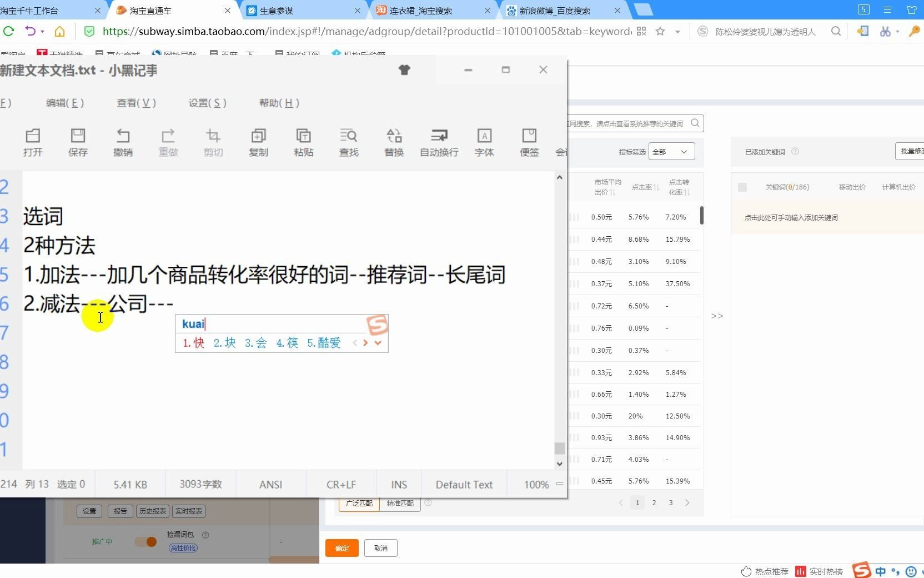The height and width of the screenshot is (578, 924).
Task: Click the help icon beside 已添加关键词
Action: (795, 151)
